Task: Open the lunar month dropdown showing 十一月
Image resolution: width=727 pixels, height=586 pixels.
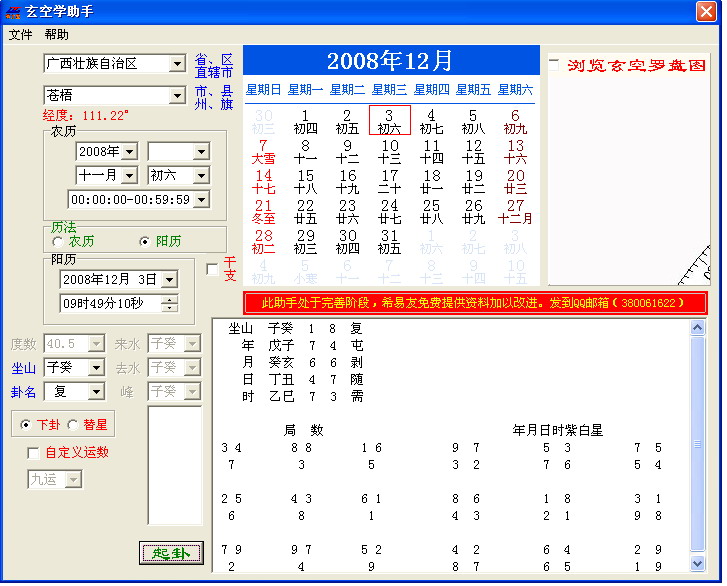Action: [129, 176]
